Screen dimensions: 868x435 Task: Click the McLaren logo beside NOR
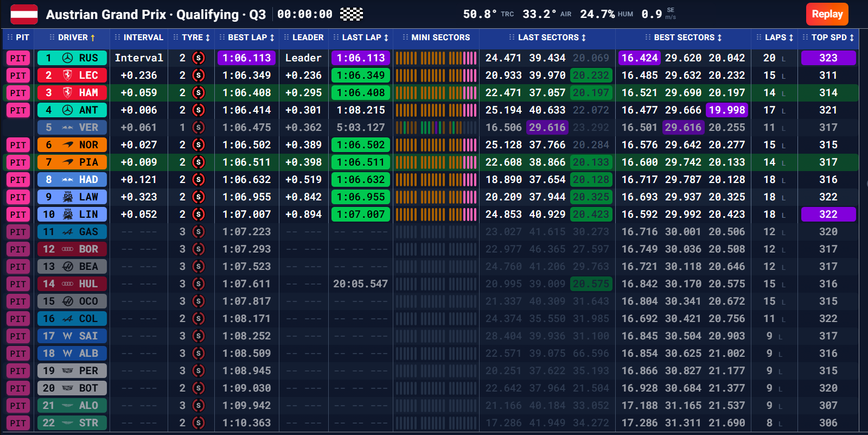tap(67, 145)
